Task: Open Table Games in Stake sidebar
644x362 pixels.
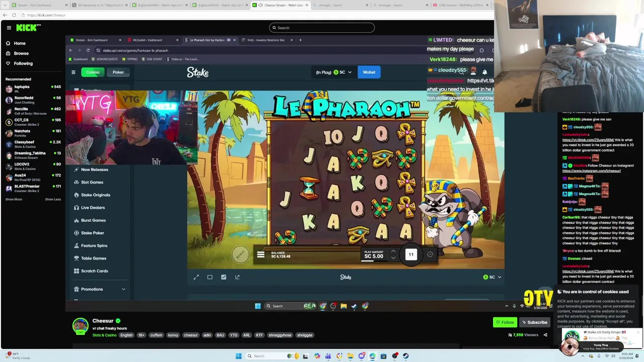Action: tap(94, 258)
